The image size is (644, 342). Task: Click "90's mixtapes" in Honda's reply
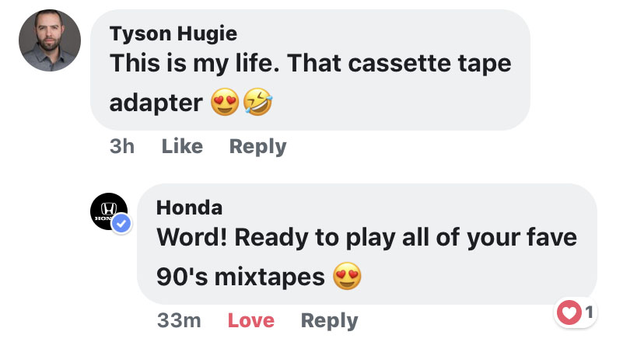click(x=240, y=277)
